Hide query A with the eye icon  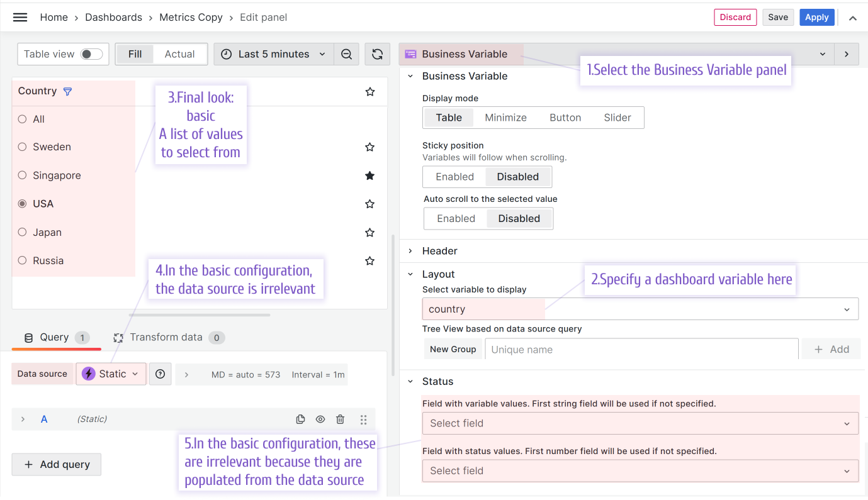(x=320, y=419)
